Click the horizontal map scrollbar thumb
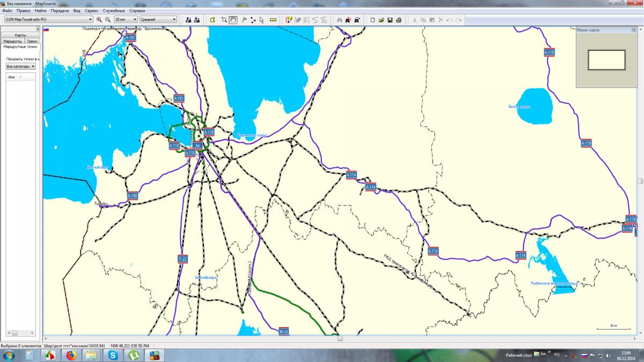The image size is (644, 362). [339, 338]
